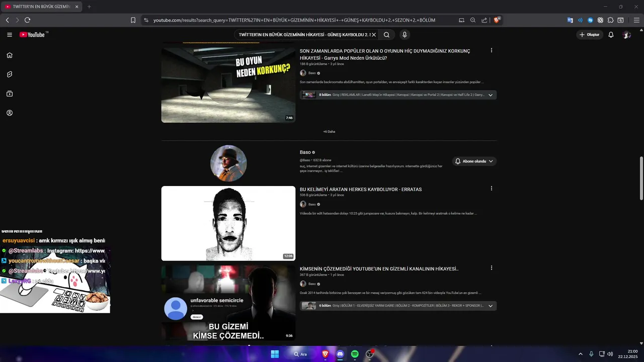
Task: Go to YouTube home via logo
Action: [x=33, y=35]
